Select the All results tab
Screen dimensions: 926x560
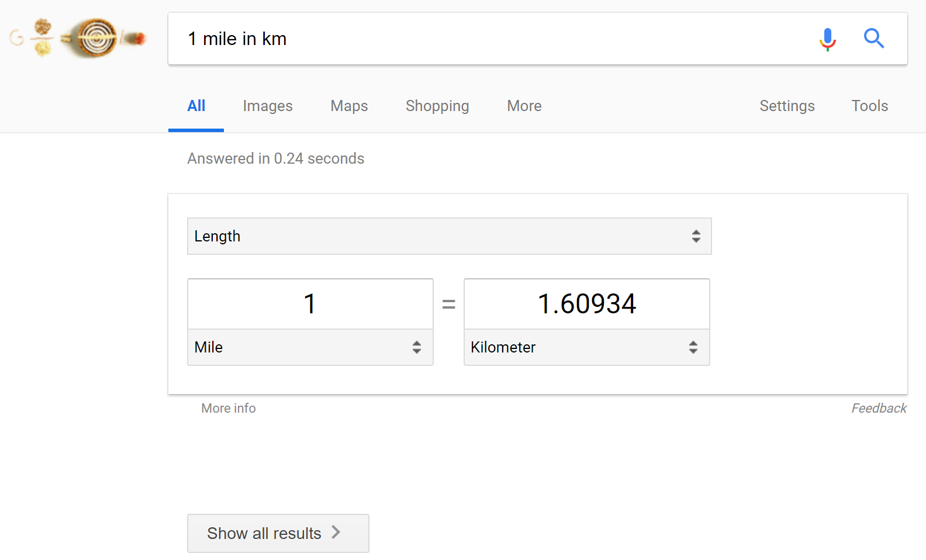coord(196,106)
